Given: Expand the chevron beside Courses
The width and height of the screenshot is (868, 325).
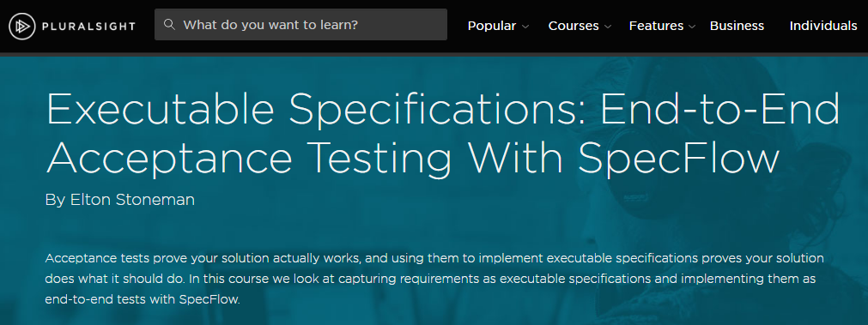Looking at the screenshot, I should (x=607, y=26).
